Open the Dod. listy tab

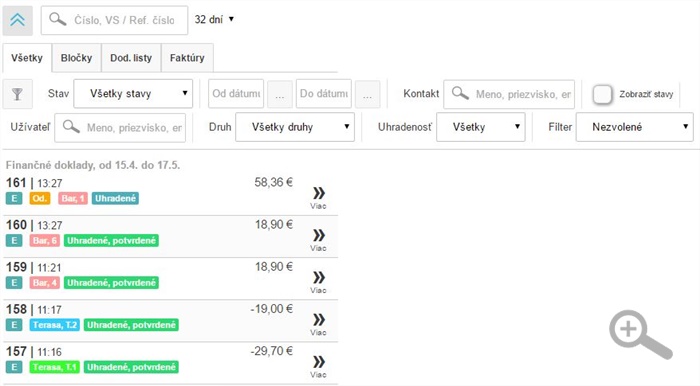click(x=131, y=58)
